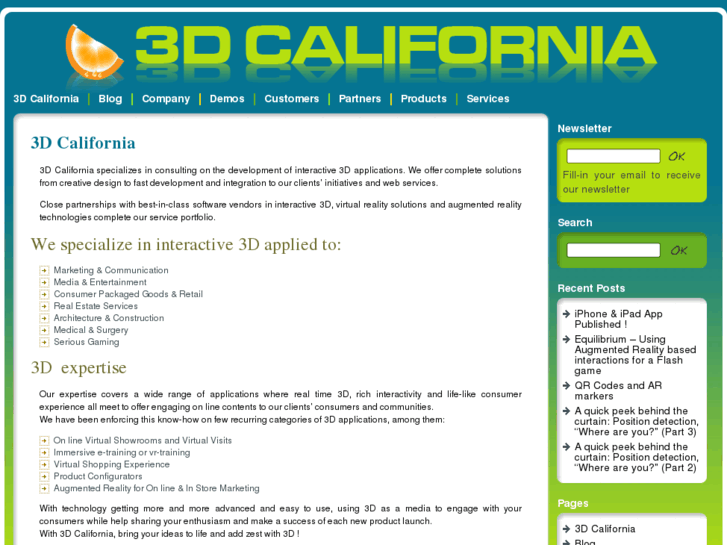Click bullet icon for Real Estate Services

point(44,307)
